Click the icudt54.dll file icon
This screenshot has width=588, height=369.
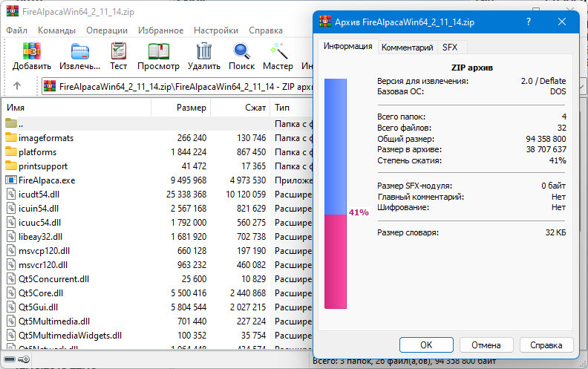coord(11,195)
